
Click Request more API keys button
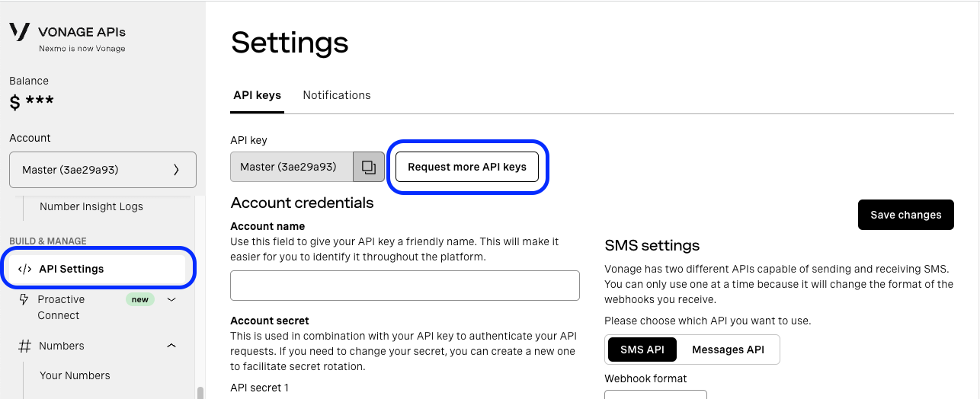(x=467, y=167)
